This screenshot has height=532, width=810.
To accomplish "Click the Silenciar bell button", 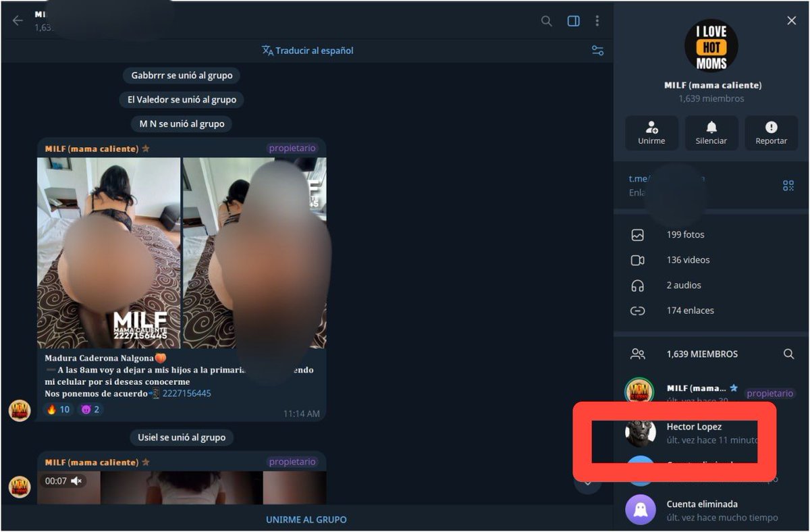I will 711,132.
